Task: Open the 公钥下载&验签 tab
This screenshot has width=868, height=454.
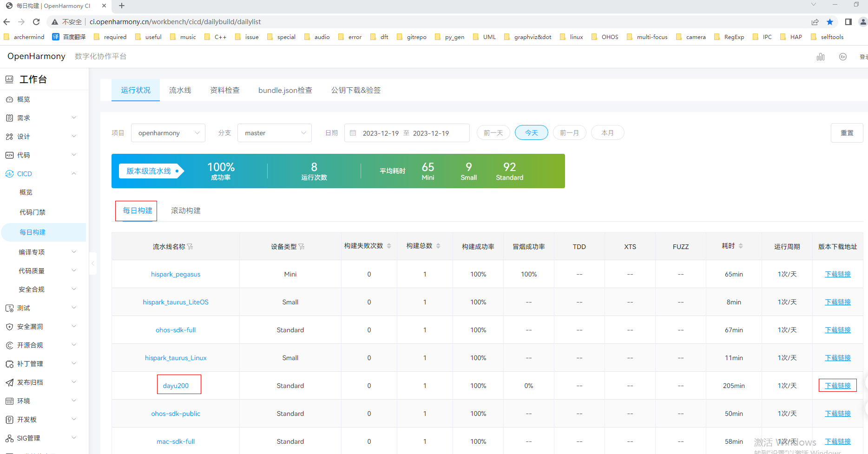Action: point(356,90)
